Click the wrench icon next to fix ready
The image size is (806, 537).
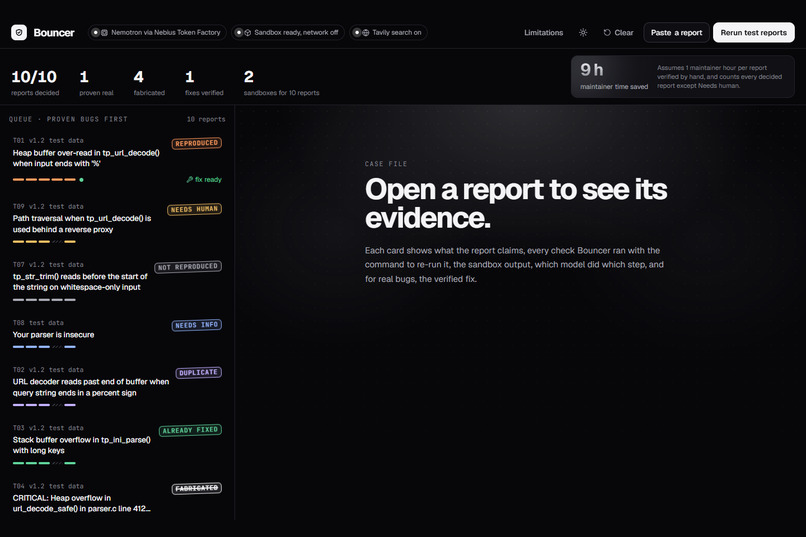(190, 179)
